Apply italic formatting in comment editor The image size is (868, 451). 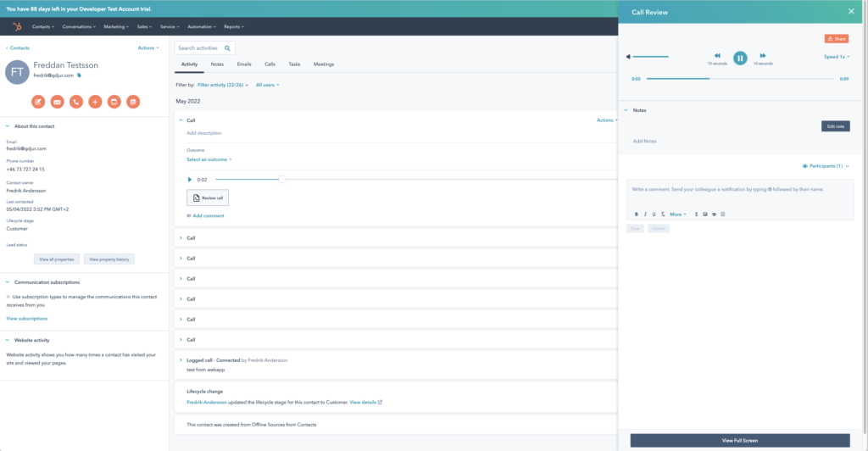[645, 214]
